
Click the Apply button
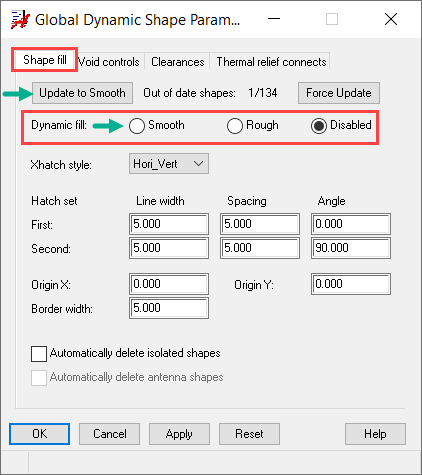point(179,434)
